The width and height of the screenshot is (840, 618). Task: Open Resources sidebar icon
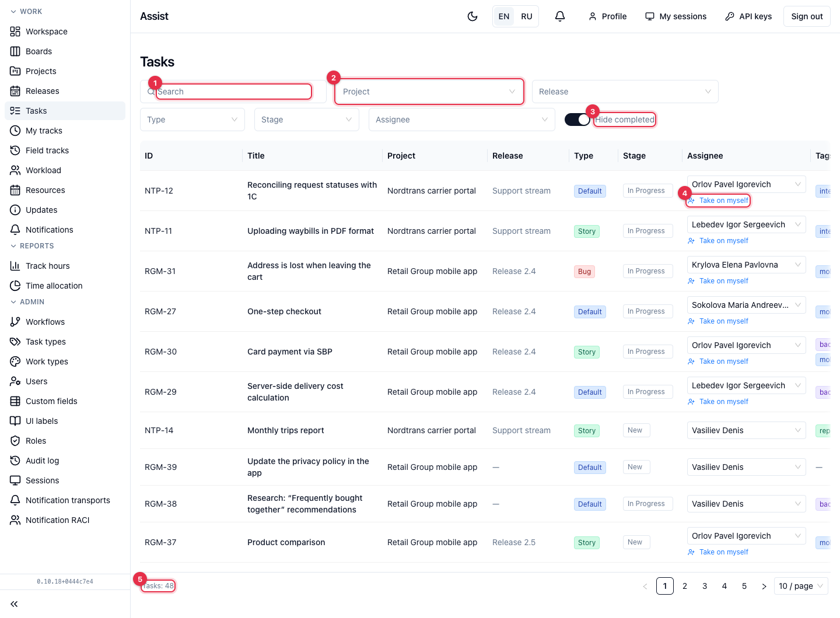15,190
